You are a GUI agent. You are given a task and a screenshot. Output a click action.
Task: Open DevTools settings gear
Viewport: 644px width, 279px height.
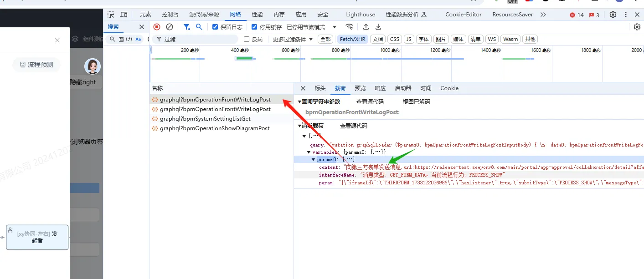click(613, 15)
